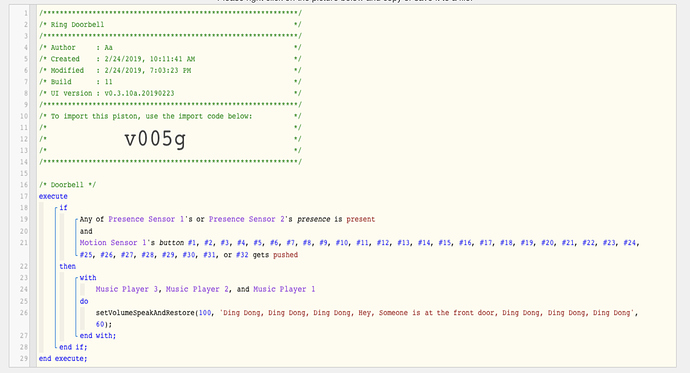Select Music Player 3 device

[127, 289]
